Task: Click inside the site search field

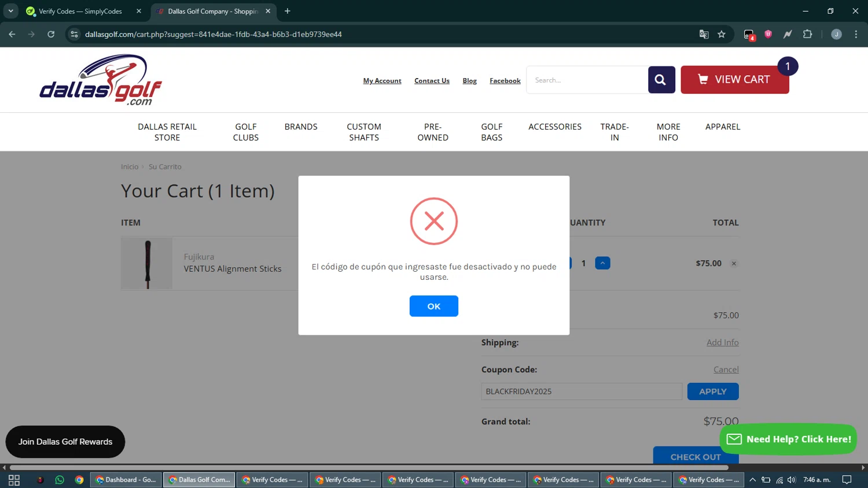Action: point(587,80)
